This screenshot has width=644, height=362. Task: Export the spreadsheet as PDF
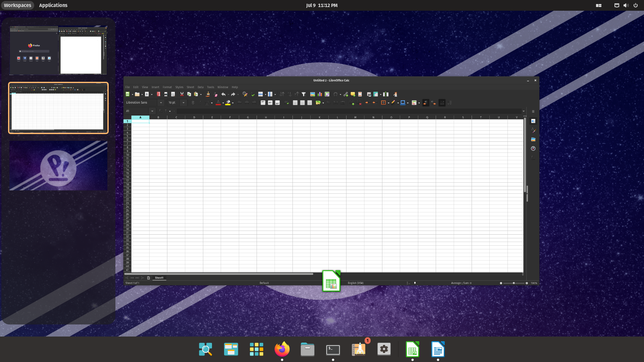click(158, 94)
